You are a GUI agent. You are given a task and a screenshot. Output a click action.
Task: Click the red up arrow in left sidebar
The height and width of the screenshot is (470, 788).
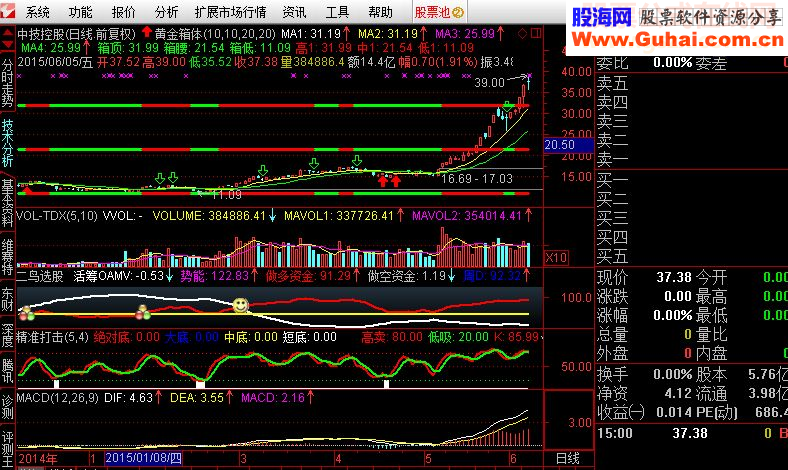[x=7, y=33]
